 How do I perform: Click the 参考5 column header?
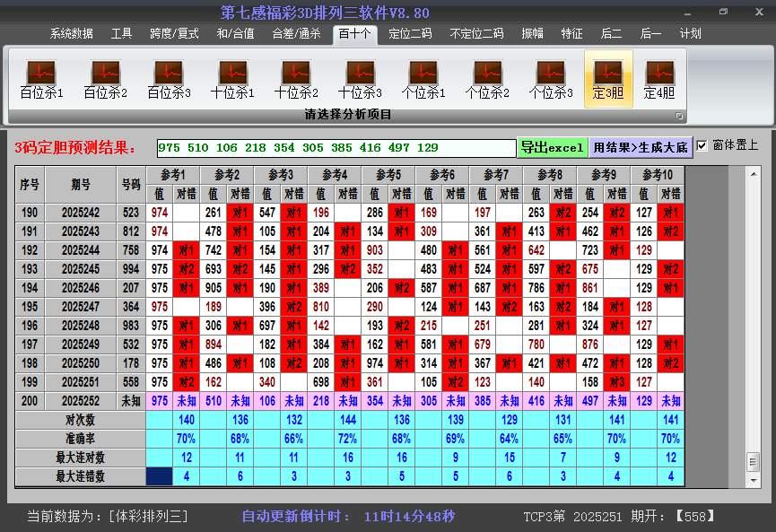click(388, 175)
